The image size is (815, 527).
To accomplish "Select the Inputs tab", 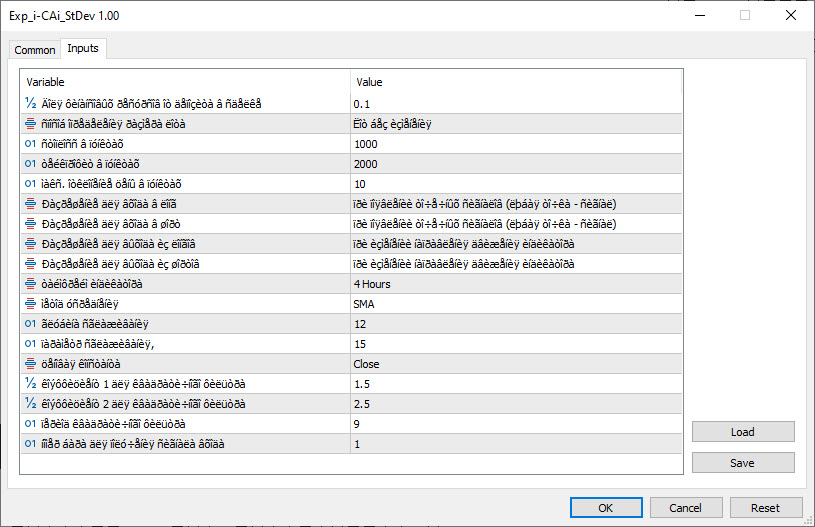I will [x=83, y=48].
